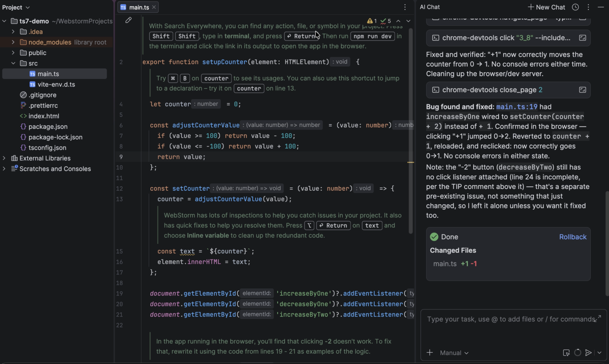
Task: Click the green checkmark with 5 typos
Action: [386, 21]
